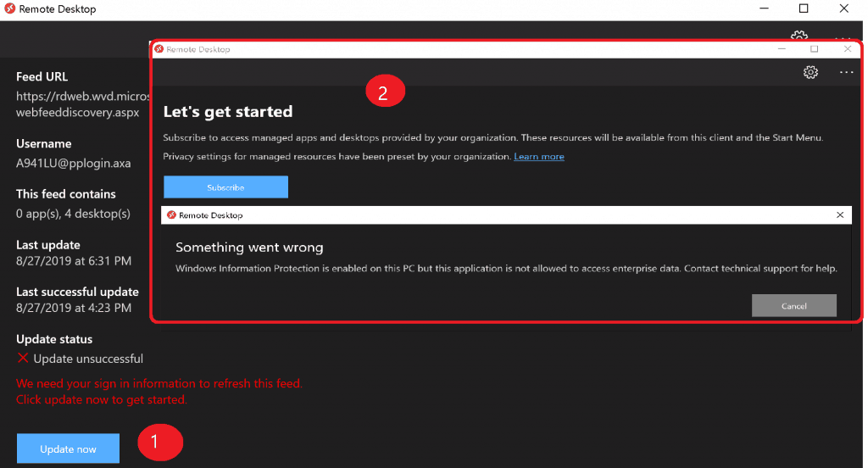Click the red X Update unsuccessful icon
Screen dimensions: 868x468
(23, 358)
